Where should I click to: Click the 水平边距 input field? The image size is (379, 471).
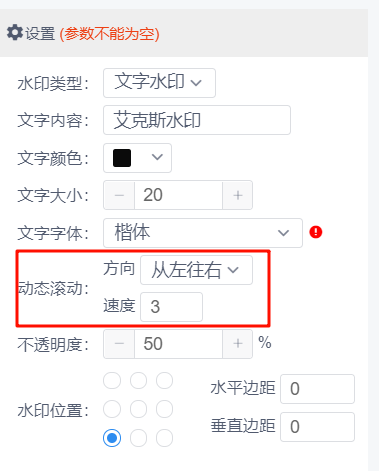point(317,389)
